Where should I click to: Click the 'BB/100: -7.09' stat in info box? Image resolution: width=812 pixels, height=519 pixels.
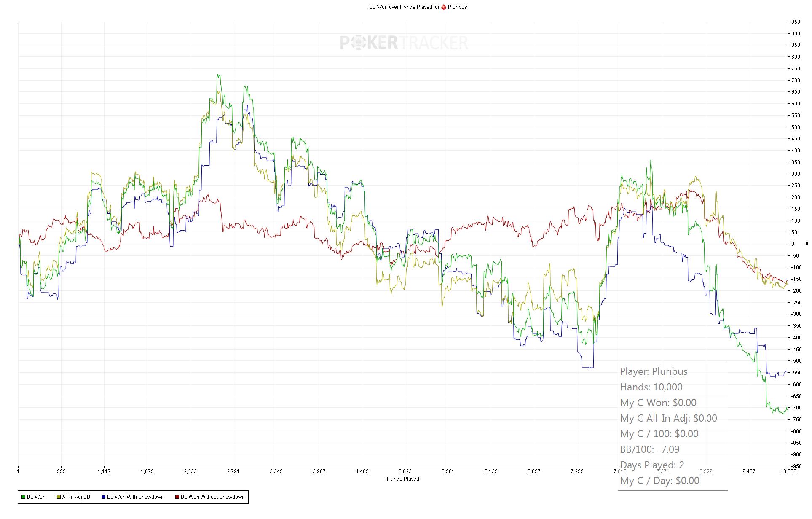click(x=649, y=449)
